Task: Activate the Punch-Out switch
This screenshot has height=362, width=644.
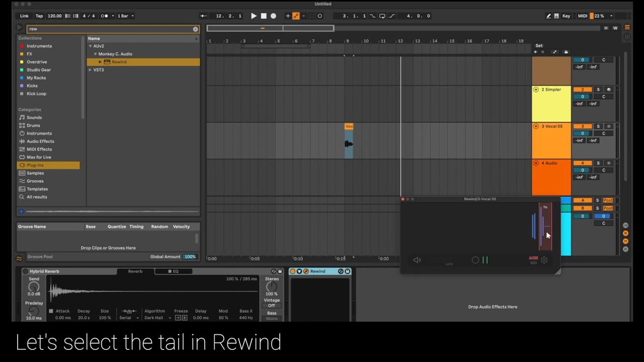Action: [392, 16]
